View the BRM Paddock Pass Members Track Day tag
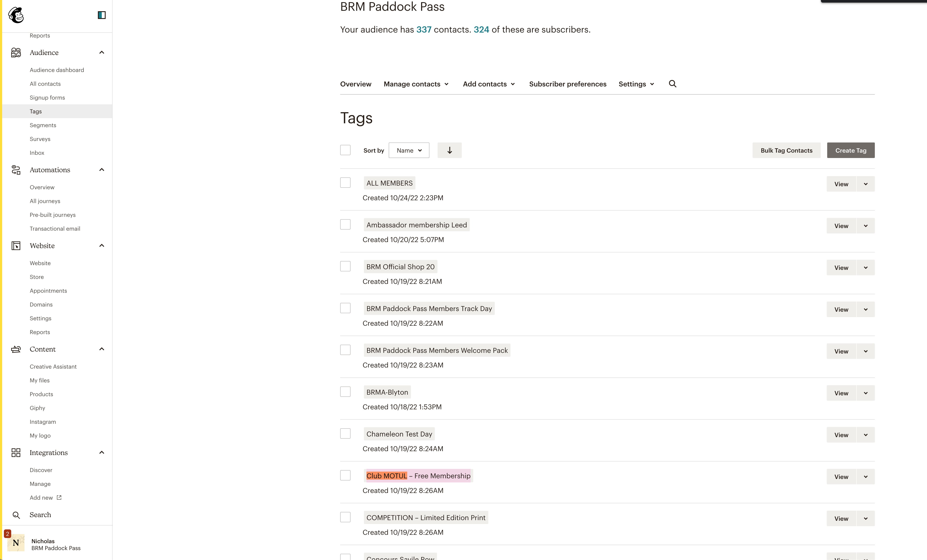The image size is (927, 560). 841,310
